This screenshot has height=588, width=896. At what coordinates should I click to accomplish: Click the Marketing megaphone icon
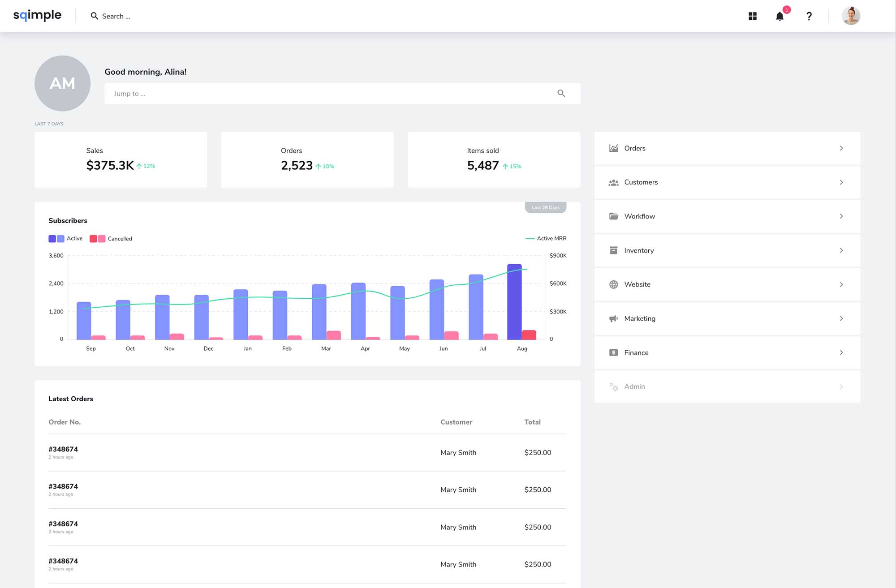point(613,318)
